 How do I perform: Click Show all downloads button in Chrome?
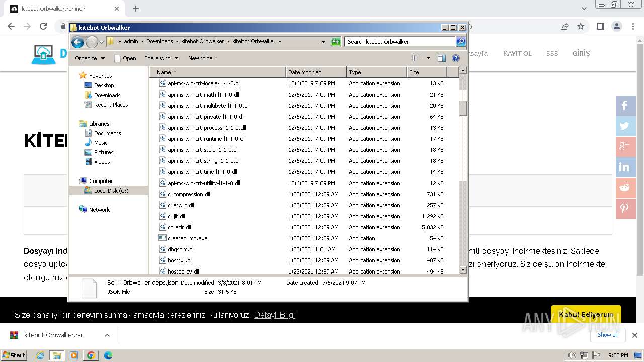[x=608, y=335]
